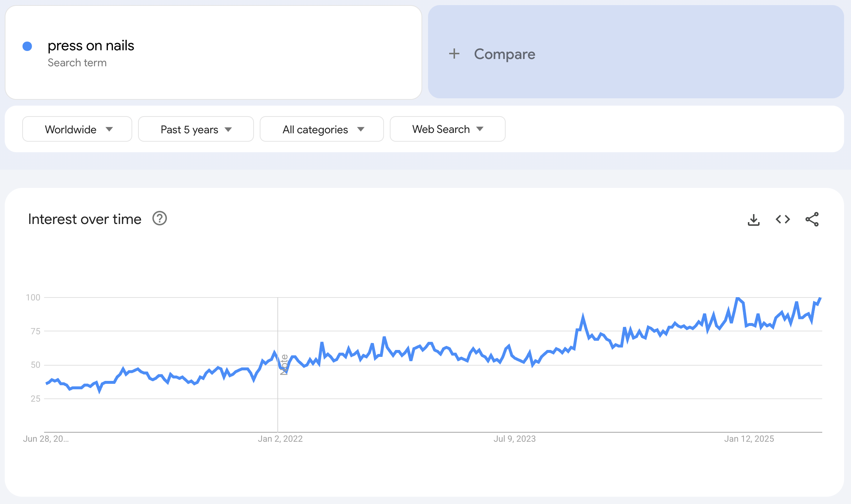
Task: Open help for Interest over time
Action: coord(160,218)
